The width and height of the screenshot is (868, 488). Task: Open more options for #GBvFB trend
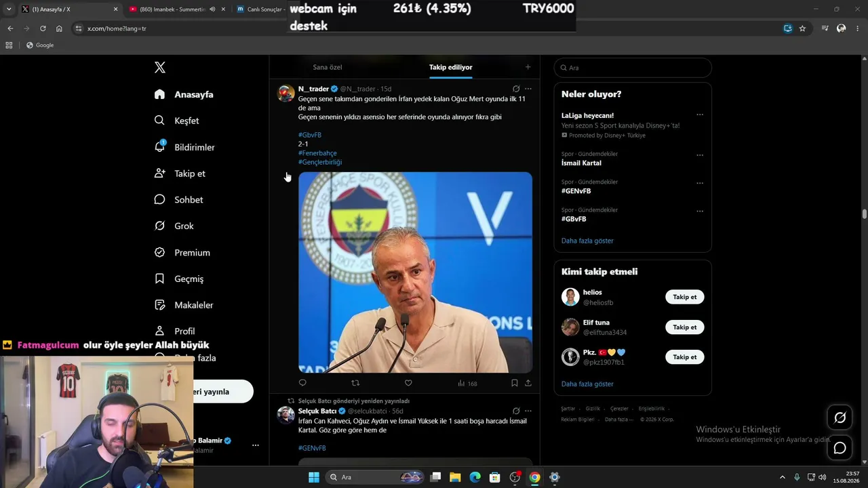pyautogui.click(x=700, y=211)
